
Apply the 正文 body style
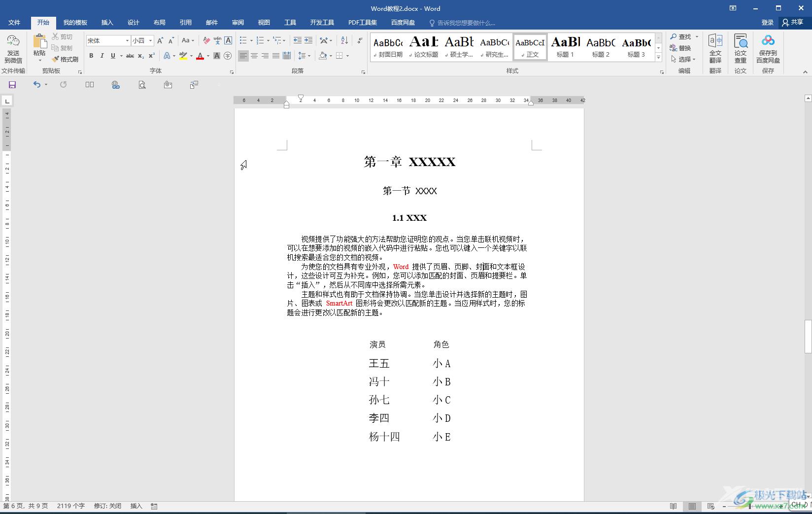[530, 47]
